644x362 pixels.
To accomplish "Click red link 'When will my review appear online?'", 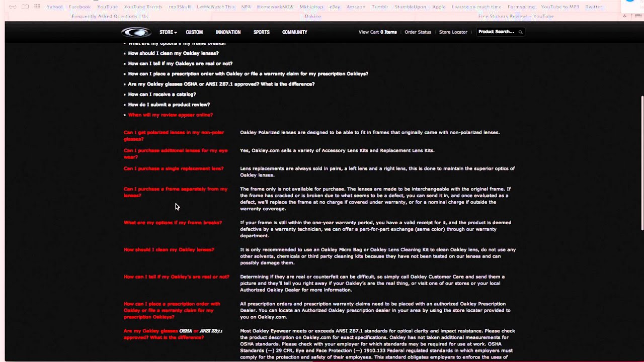I will coord(171,115).
